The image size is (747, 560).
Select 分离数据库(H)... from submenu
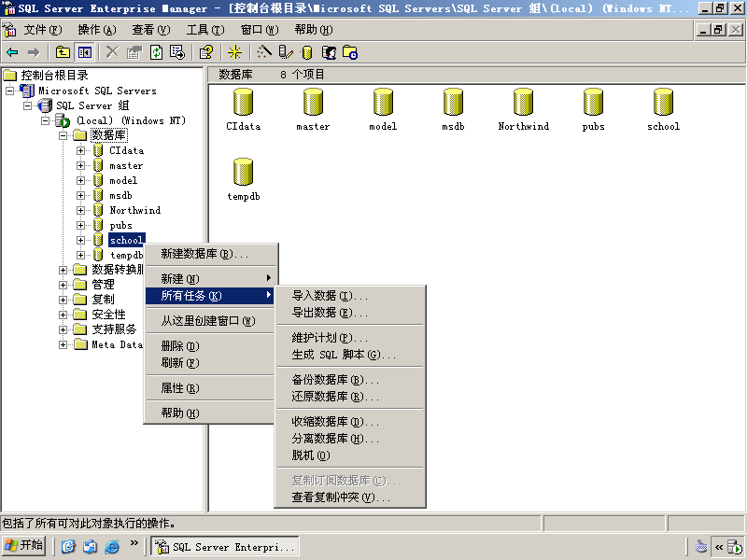tap(349, 439)
